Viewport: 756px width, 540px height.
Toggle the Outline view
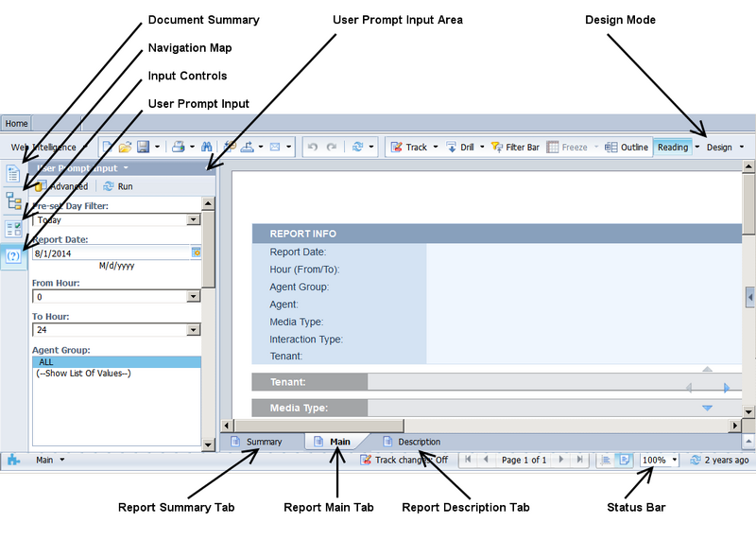[x=627, y=148]
